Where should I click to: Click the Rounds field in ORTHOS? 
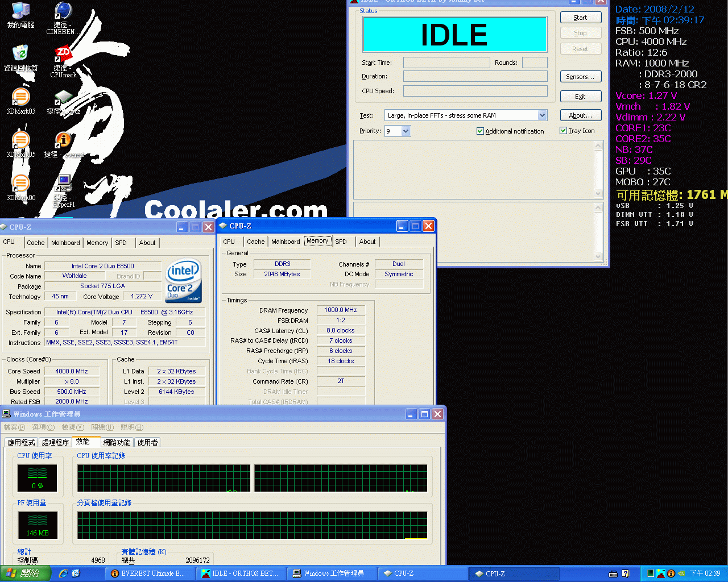pyautogui.click(x=535, y=63)
